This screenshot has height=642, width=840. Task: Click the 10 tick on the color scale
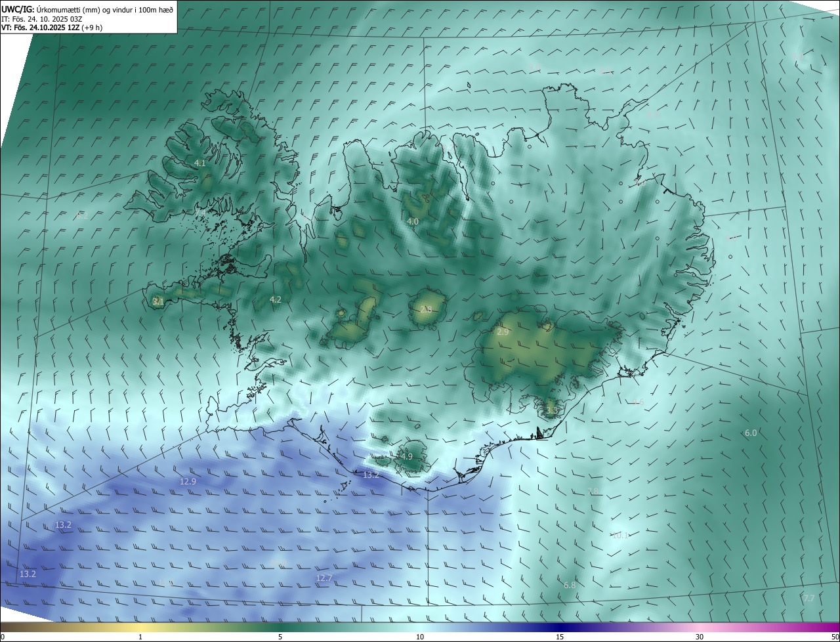(x=420, y=637)
